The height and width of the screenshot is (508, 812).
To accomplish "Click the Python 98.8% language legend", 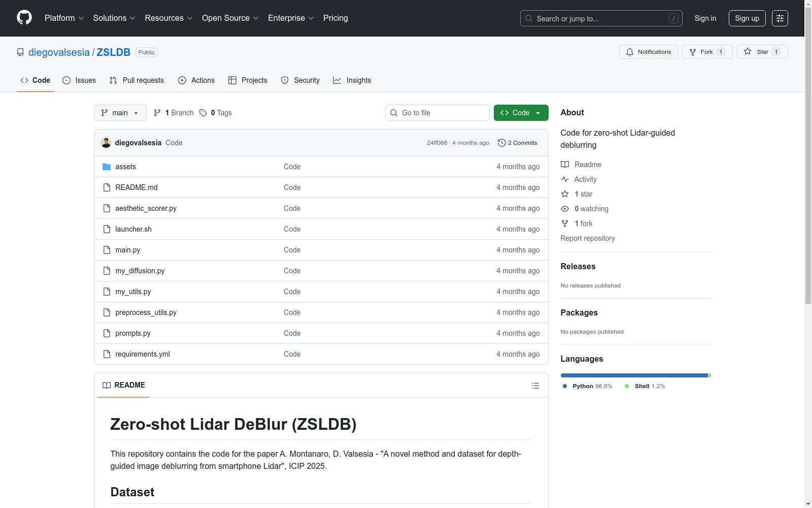I will 588,386.
